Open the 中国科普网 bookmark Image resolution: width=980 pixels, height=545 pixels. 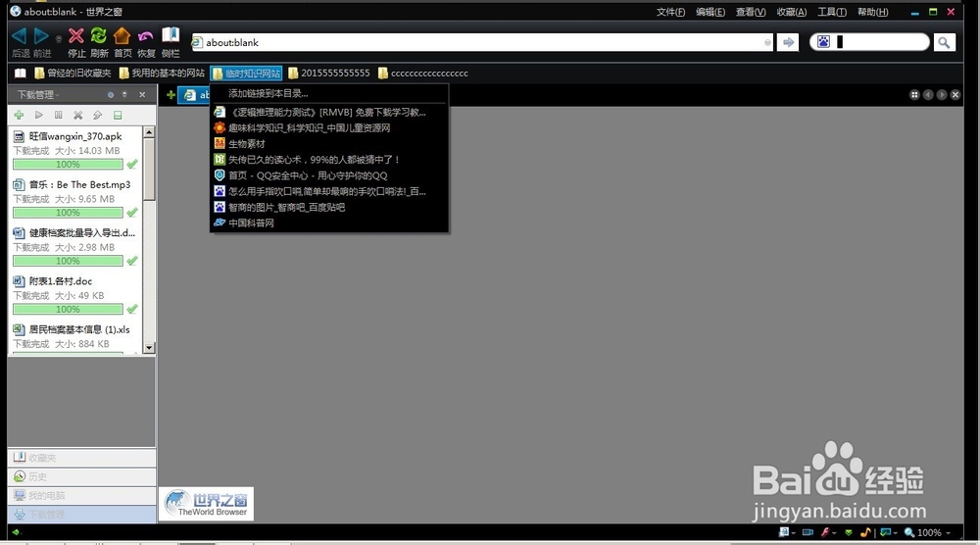pyautogui.click(x=329, y=223)
